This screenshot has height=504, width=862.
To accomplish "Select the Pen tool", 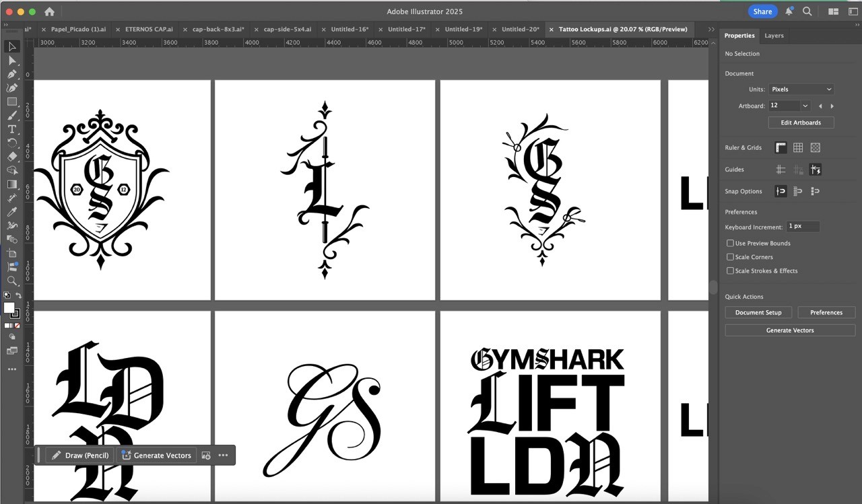I will click(12, 74).
